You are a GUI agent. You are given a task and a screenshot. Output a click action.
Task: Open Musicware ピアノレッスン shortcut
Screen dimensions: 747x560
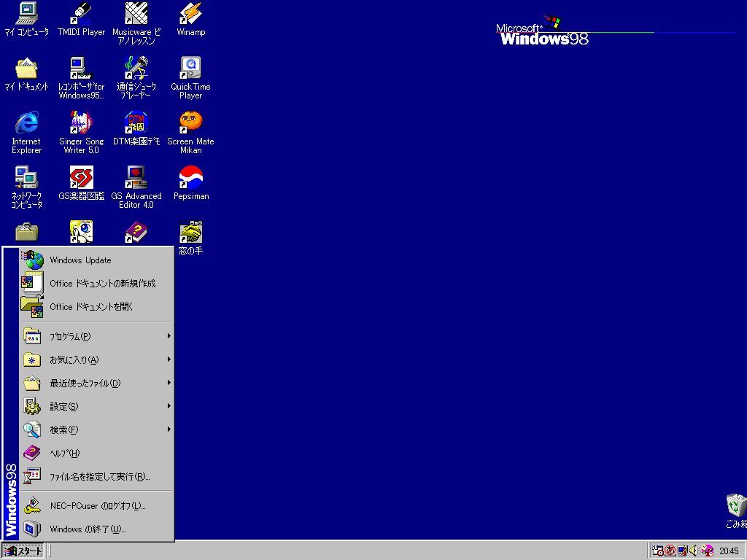136,23
